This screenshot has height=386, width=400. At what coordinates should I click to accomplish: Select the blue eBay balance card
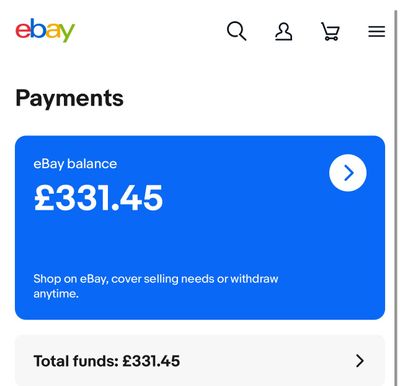[x=200, y=228]
